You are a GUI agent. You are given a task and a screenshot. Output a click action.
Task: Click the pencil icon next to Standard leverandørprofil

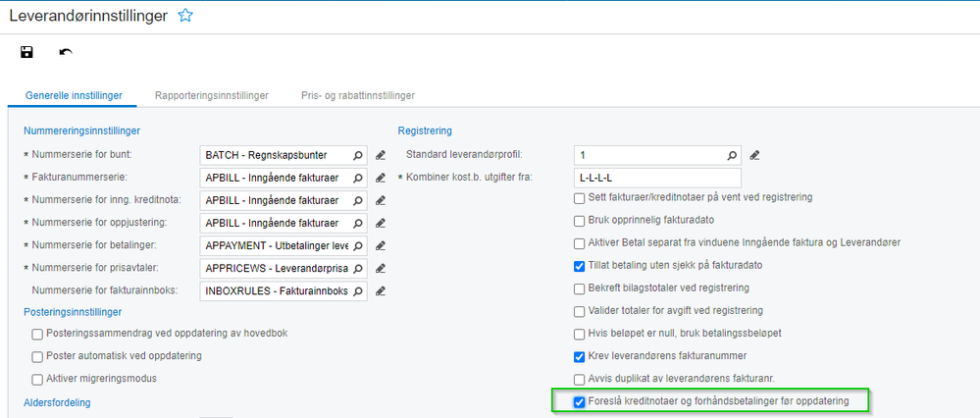[754, 155]
